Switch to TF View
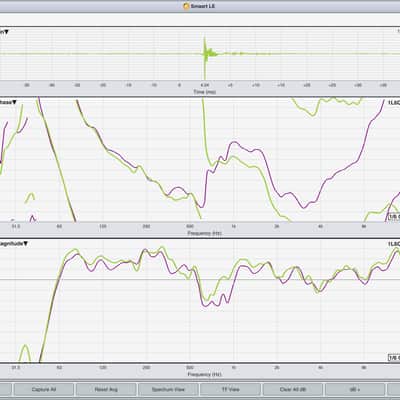 point(230,389)
